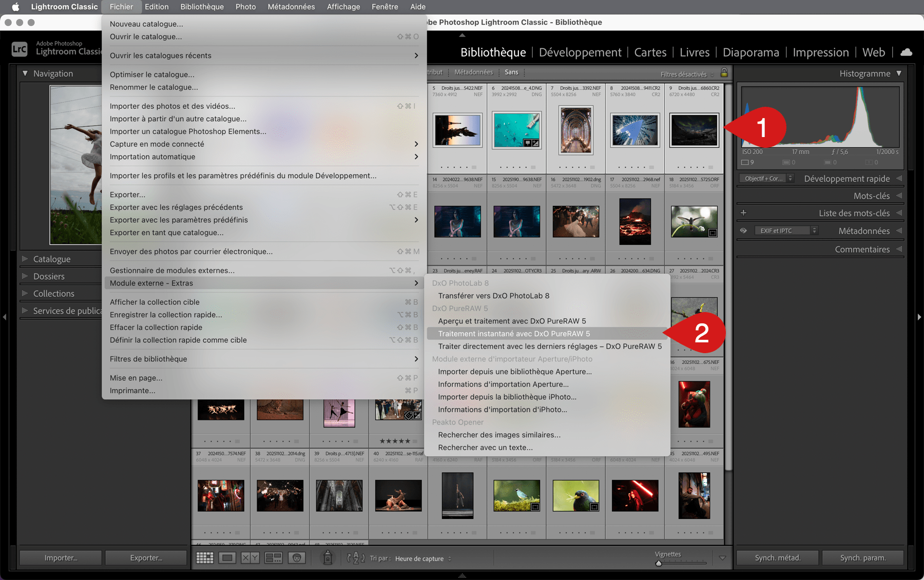Open the Métadonnées menu bar item
This screenshot has width=924, height=580.
pos(291,7)
